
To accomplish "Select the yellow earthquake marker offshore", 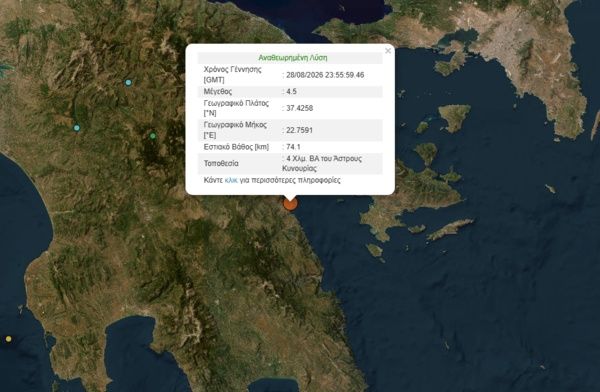I will point(8,339).
